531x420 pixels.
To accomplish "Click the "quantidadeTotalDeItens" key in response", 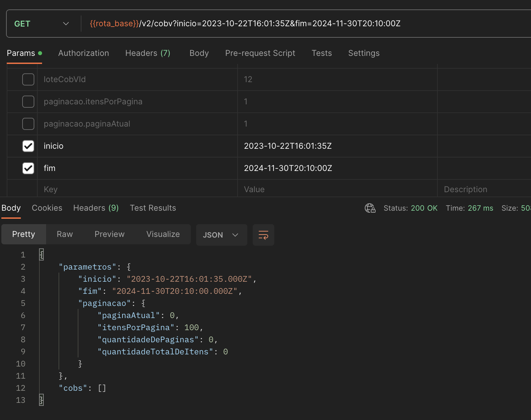I will click(155, 352).
